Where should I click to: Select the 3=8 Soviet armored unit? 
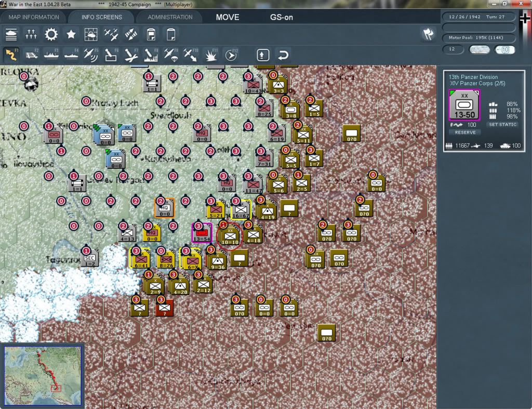[x=291, y=109]
